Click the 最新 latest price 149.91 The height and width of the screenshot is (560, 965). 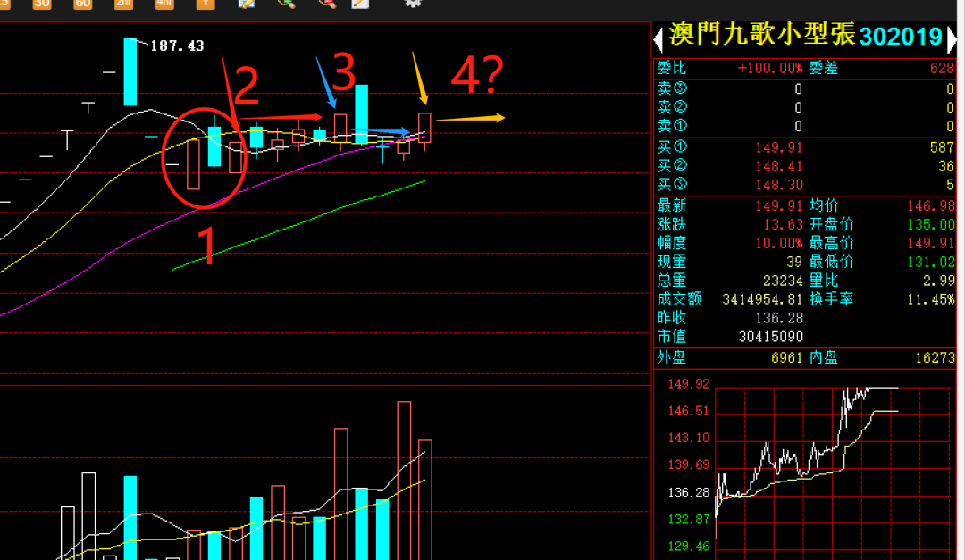tap(778, 206)
